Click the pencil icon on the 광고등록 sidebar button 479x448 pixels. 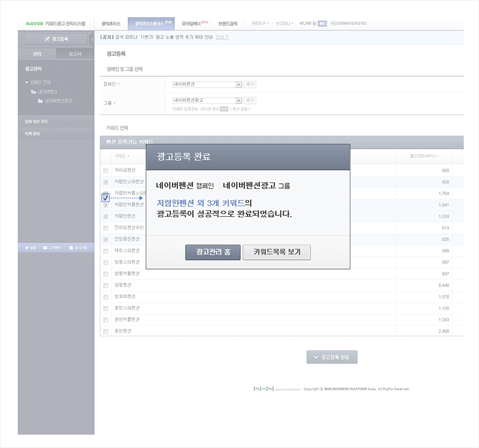tap(47, 39)
